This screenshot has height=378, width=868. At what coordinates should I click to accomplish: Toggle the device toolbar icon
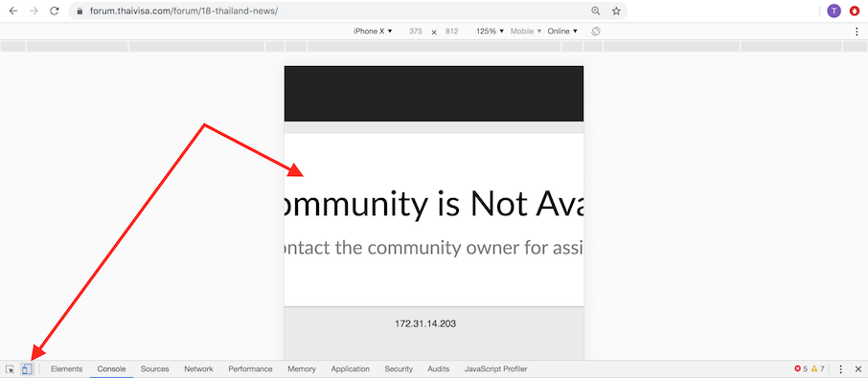pyautogui.click(x=27, y=369)
